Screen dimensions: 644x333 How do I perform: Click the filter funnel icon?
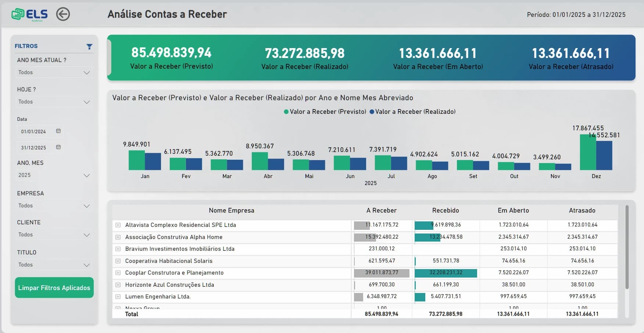pyautogui.click(x=89, y=47)
